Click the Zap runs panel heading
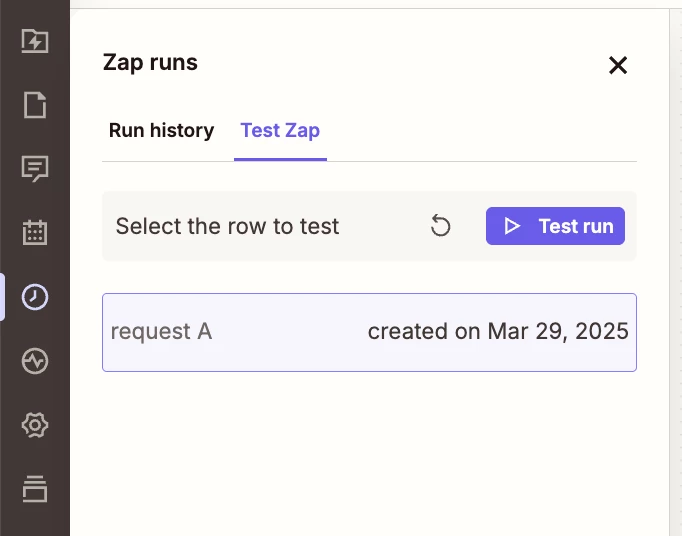This screenshot has height=536, width=682. pos(150,62)
